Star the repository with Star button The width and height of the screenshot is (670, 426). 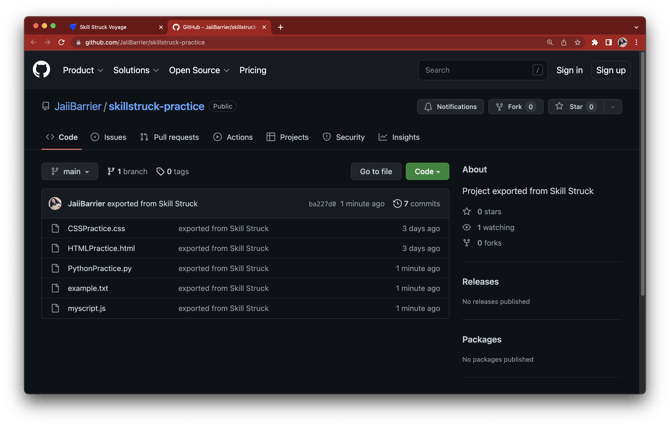(x=576, y=107)
